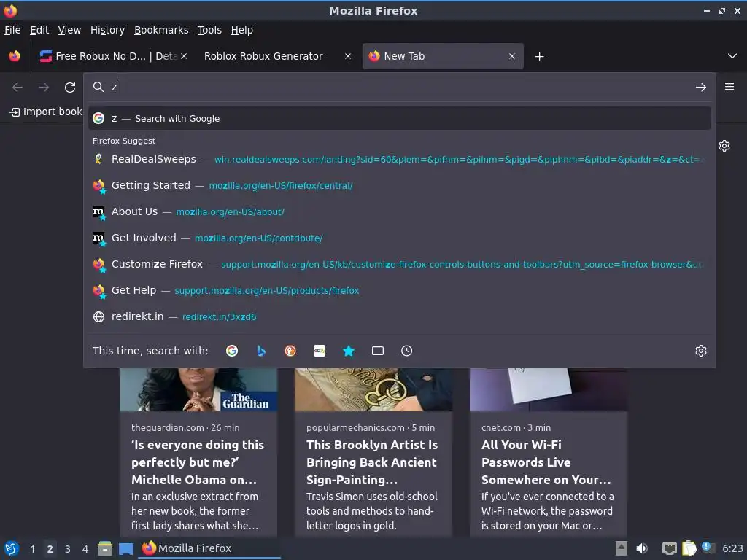Click the 6:23 clock in the tray
The image size is (747, 560).
click(x=732, y=548)
